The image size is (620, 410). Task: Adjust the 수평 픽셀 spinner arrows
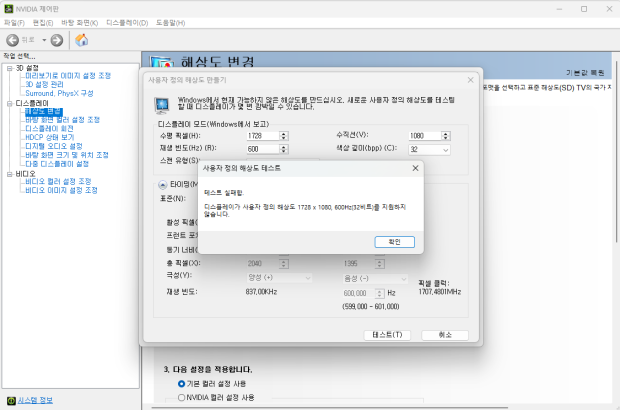[x=284, y=136]
